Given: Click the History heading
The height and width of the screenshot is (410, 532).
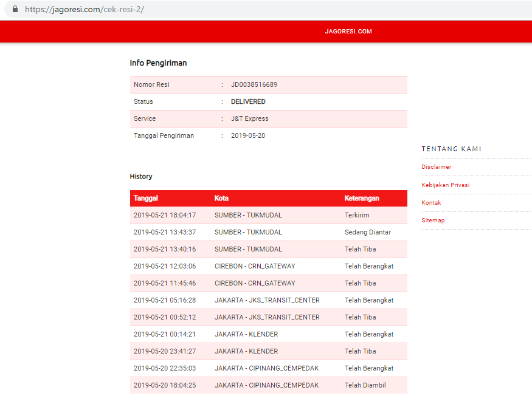Looking at the screenshot, I should tap(141, 176).
